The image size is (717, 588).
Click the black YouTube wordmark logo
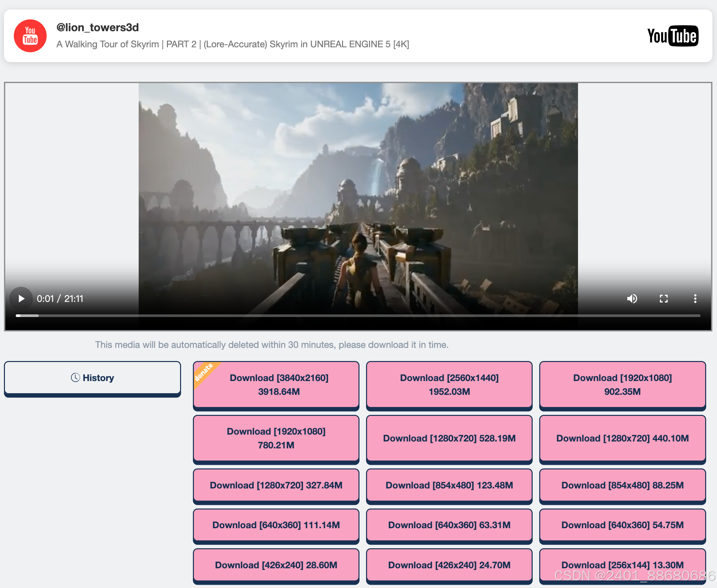pyautogui.click(x=672, y=35)
